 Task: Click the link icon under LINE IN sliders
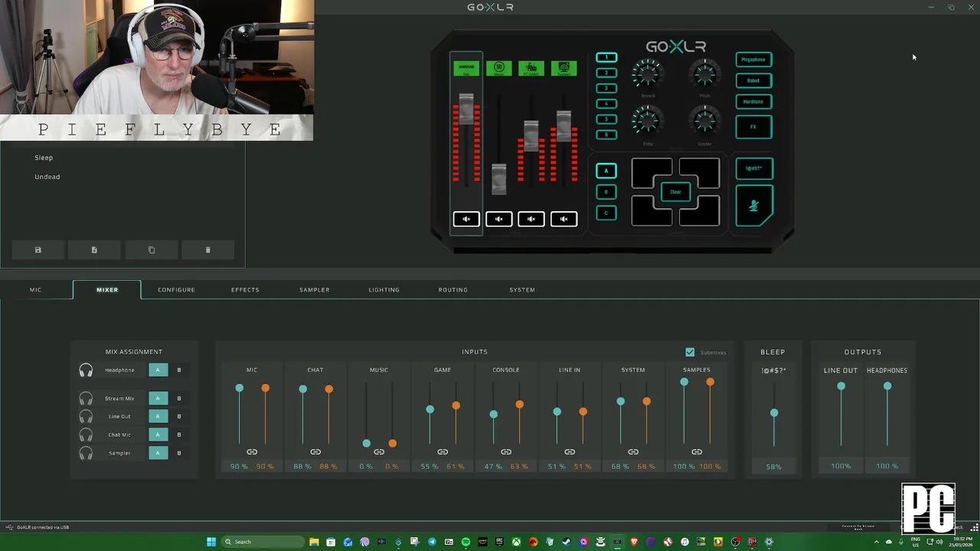tap(570, 452)
